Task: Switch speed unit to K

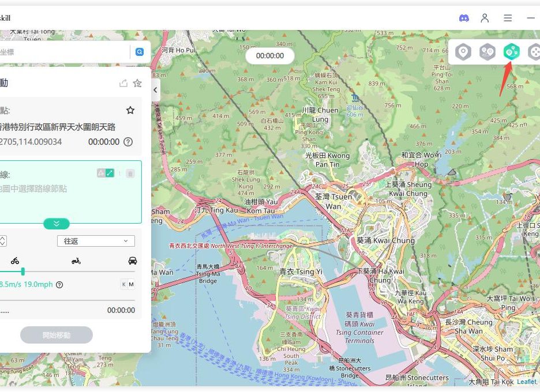Action: click(123, 284)
